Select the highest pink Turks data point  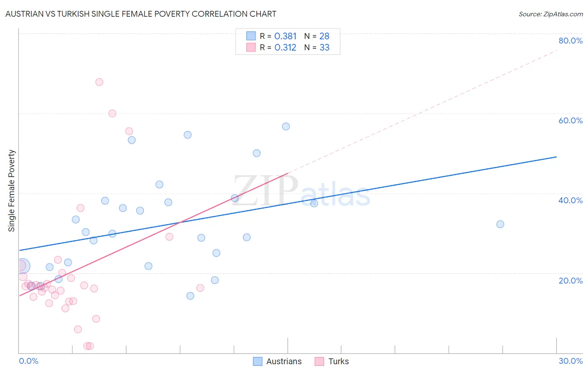[99, 82]
